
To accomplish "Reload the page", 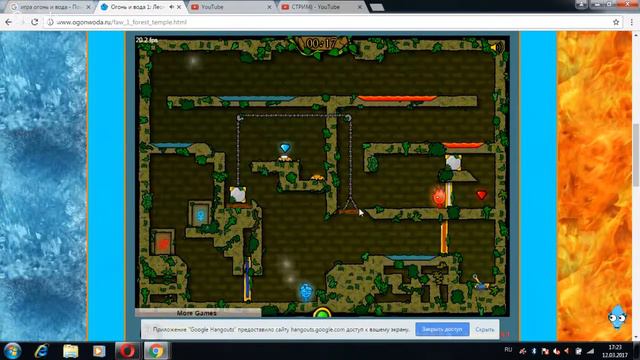I will click(x=35, y=22).
